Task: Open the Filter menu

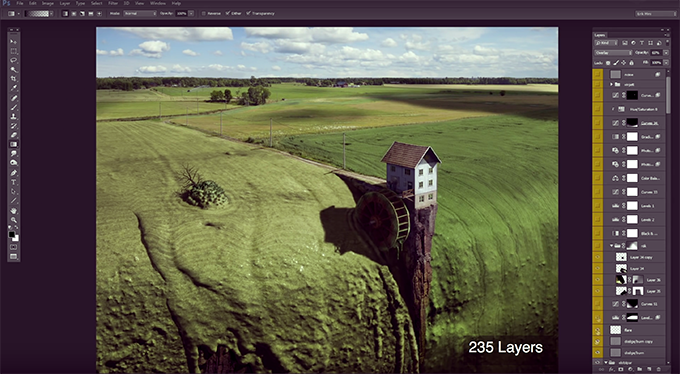Action: click(113, 3)
